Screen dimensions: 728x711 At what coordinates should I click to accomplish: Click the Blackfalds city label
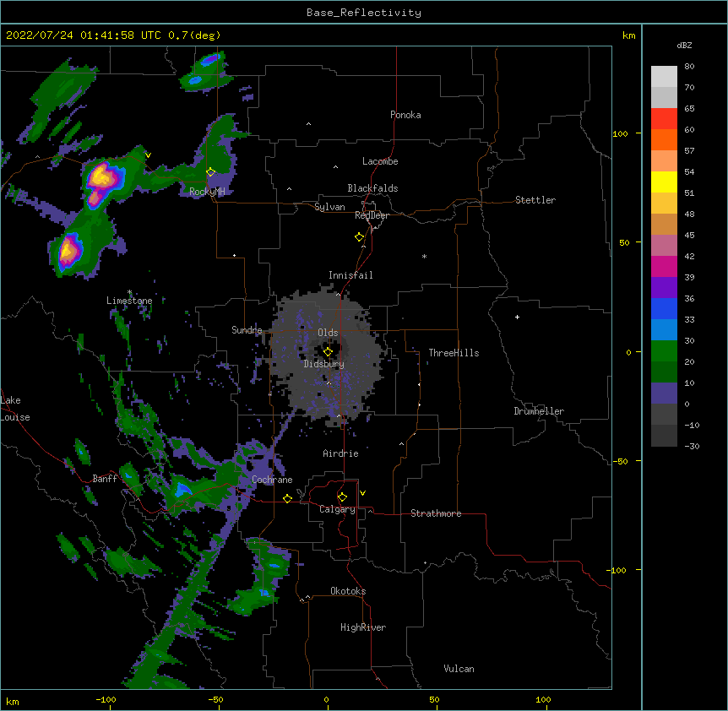tap(372, 188)
